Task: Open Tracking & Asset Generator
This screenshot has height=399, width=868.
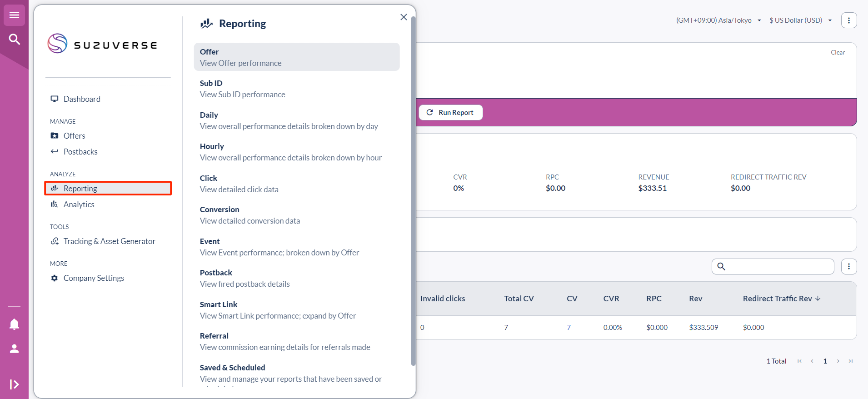Action: tap(109, 241)
